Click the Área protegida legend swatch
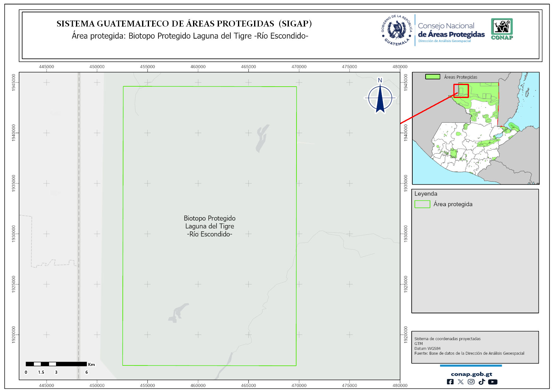555x392 pixels. pos(422,204)
